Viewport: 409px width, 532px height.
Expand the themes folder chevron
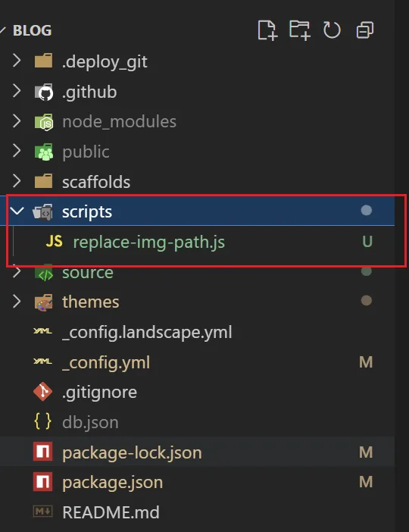pos(16,302)
